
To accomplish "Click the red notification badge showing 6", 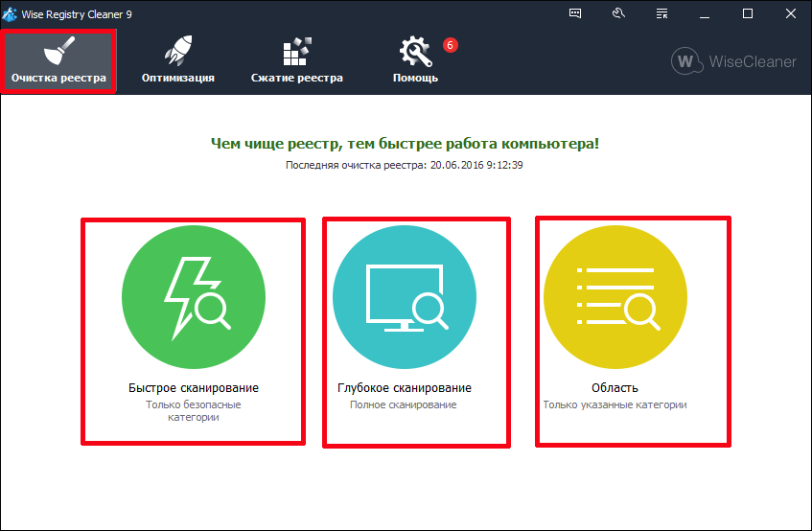I will pos(450,45).
